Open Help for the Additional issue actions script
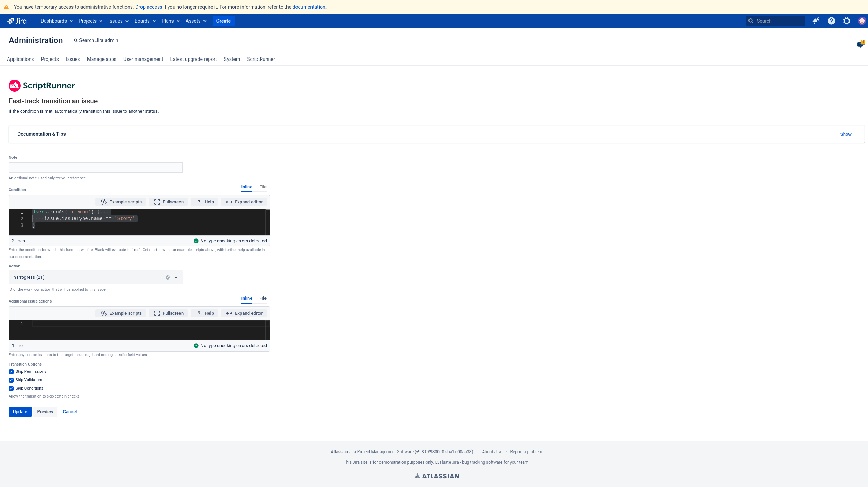This screenshot has height=487, width=868. 205,313
